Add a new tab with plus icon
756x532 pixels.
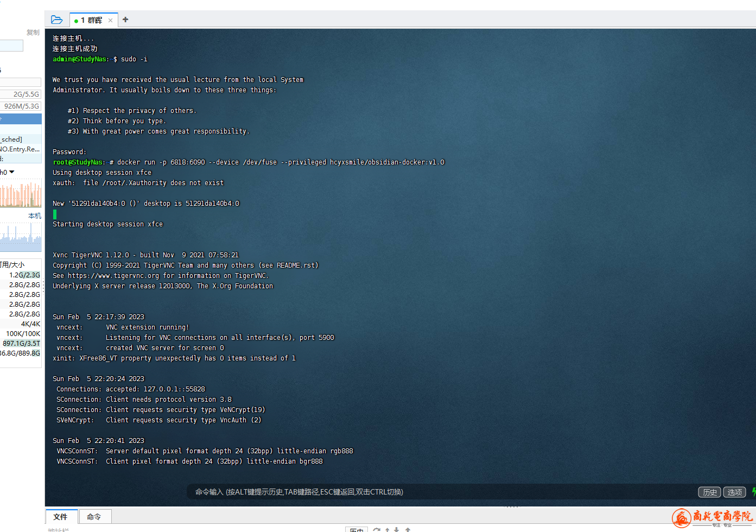pos(125,20)
